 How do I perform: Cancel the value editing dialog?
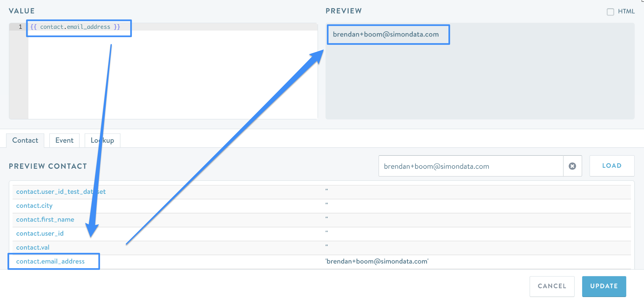pyautogui.click(x=552, y=286)
